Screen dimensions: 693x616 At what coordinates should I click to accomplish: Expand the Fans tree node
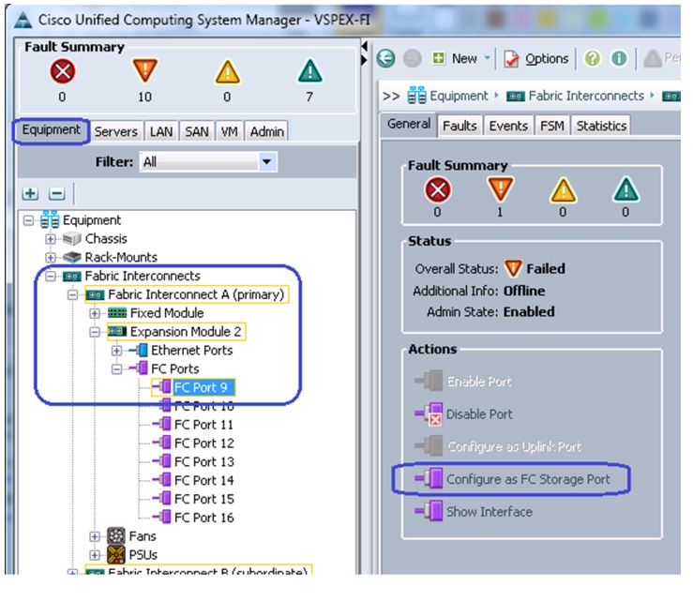(x=95, y=536)
